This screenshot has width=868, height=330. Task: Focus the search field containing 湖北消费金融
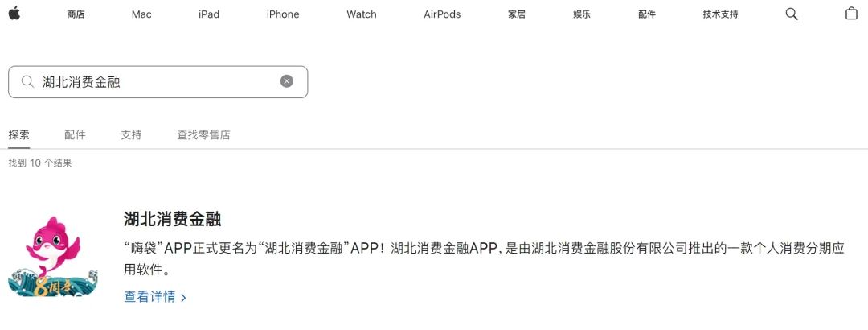[158, 82]
